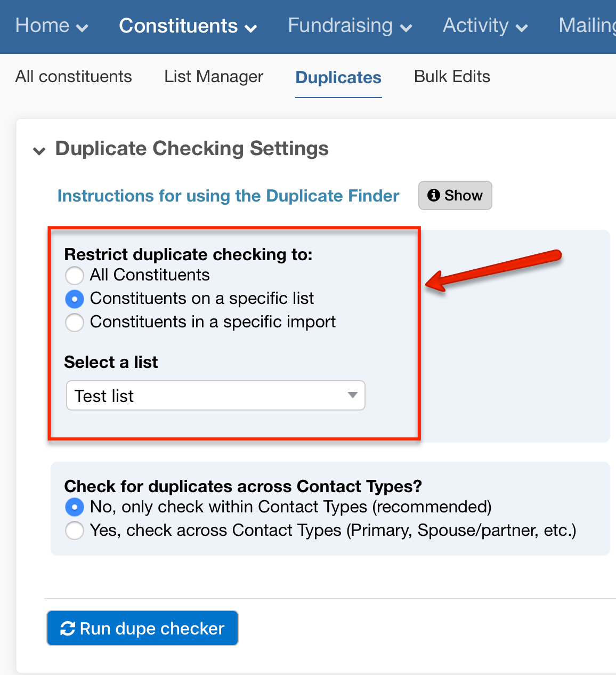
Task: Open Instructions for using the Duplicate Finder
Action: tap(228, 196)
